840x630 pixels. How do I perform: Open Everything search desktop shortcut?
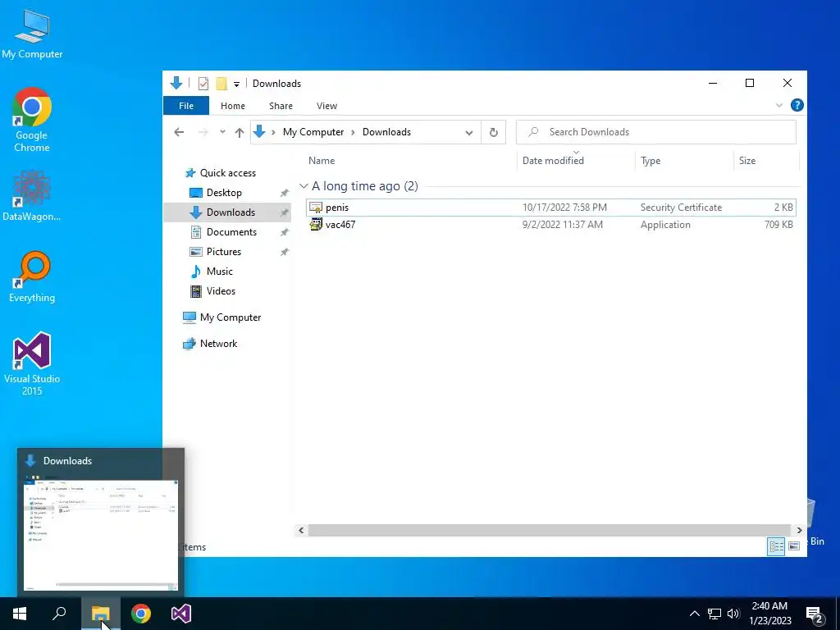pos(32,277)
